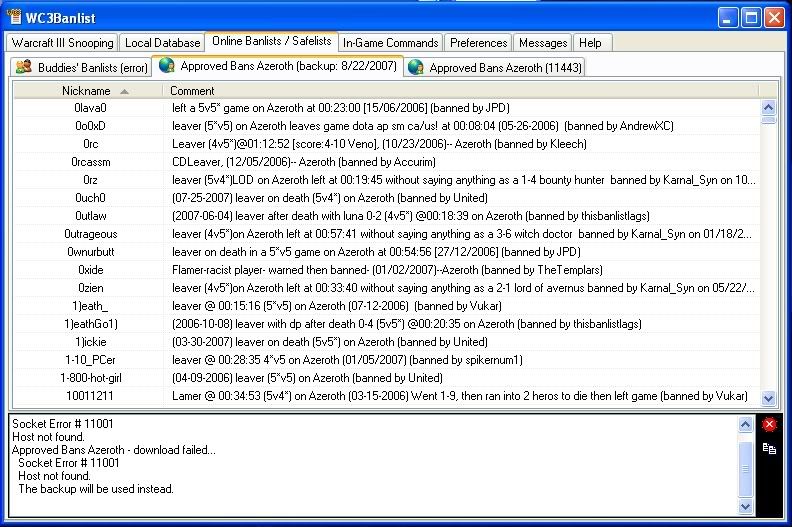Close the WC3Banlist window
The height and width of the screenshot is (527, 792).
tap(774, 18)
